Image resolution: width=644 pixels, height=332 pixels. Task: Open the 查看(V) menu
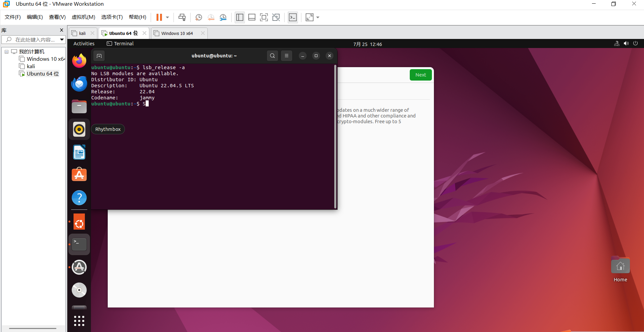point(57,17)
